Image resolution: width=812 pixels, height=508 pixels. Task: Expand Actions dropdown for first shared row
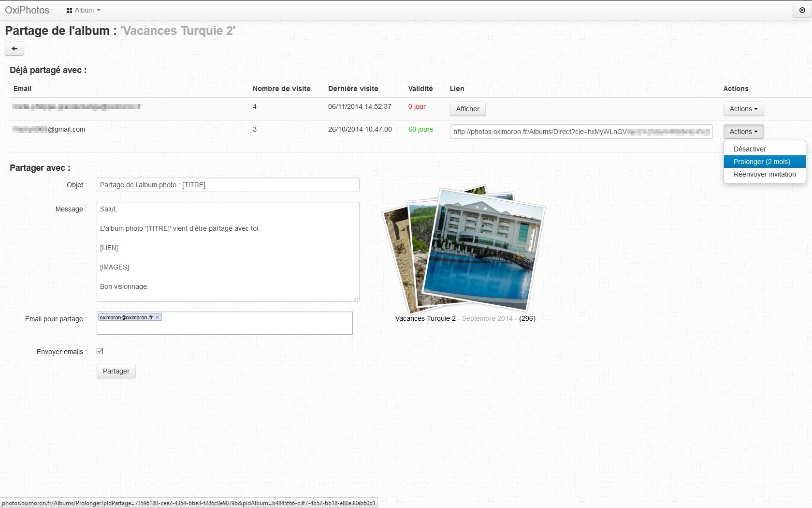pos(743,109)
